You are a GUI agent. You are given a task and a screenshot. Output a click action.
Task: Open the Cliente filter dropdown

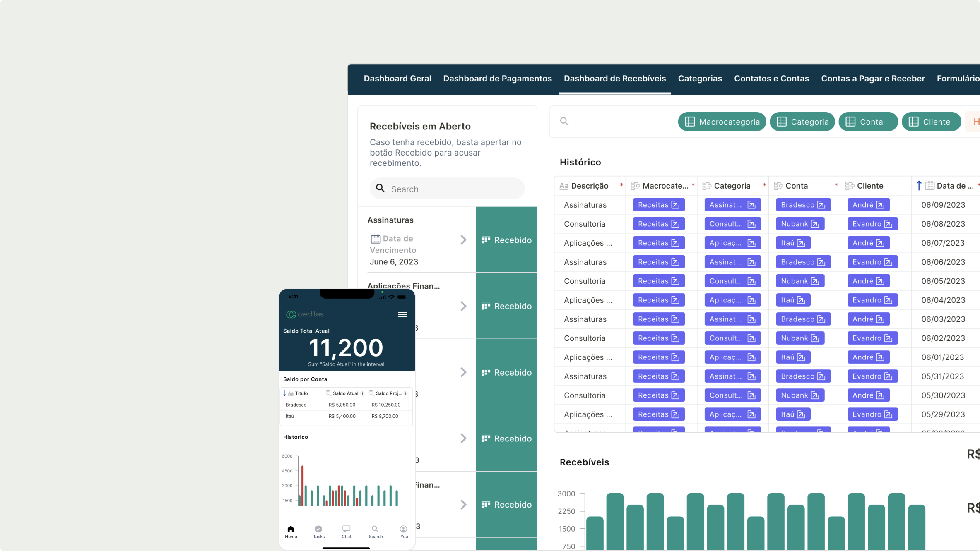pyautogui.click(x=931, y=122)
